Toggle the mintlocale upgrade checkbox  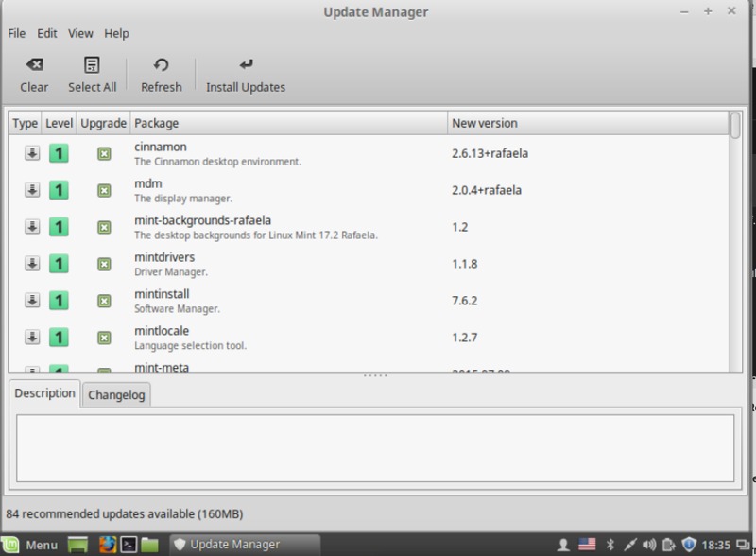pos(104,338)
